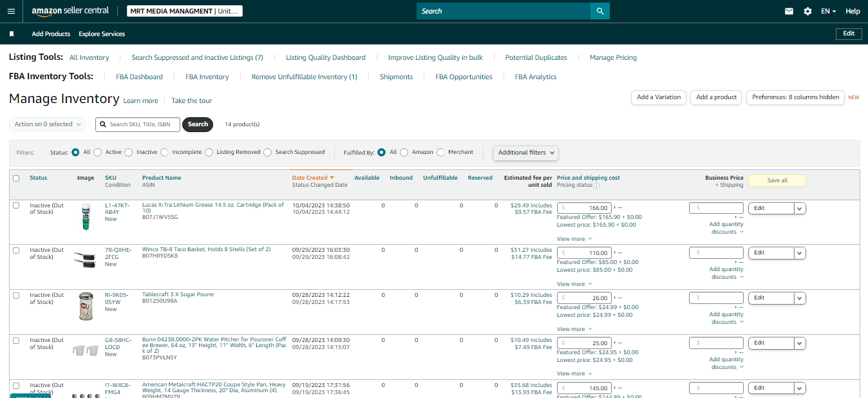This screenshot has width=868, height=398.
Task: Open the Additional filters dropdown
Action: [525, 153]
